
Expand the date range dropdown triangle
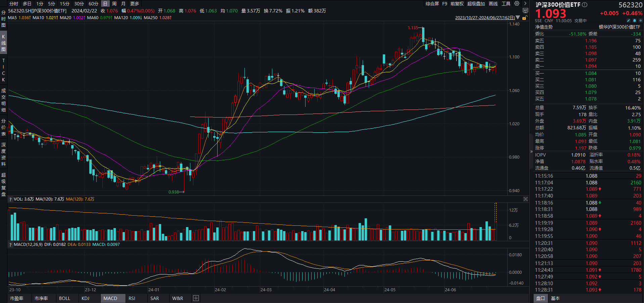[x=518, y=17]
